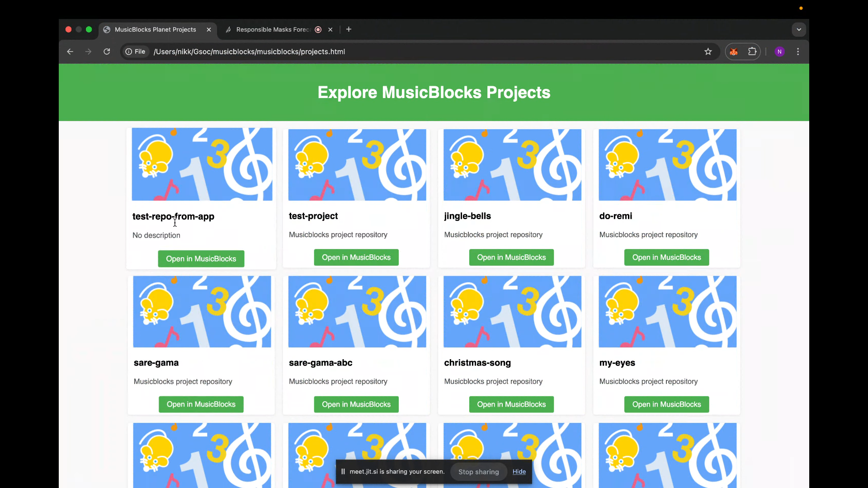Select the MusicBlocks Planet Projects tab
This screenshot has height=488, width=868.
(x=155, y=29)
